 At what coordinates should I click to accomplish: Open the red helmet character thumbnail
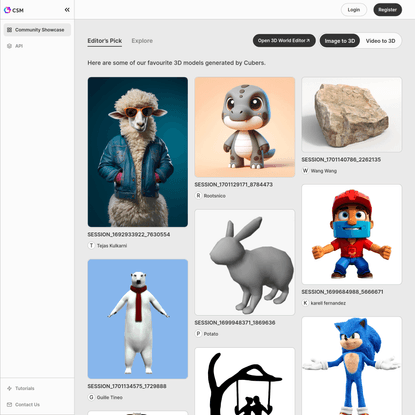click(352, 234)
